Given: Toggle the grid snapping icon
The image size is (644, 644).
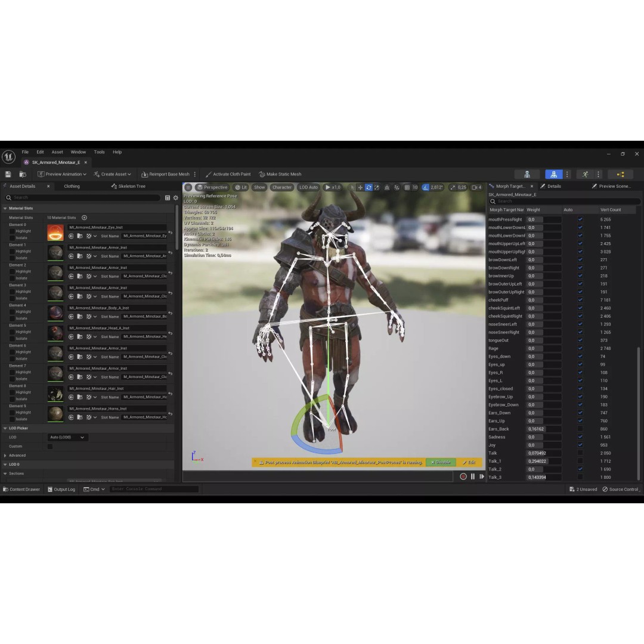Looking at the screenshot, I should tap(407, 187).
